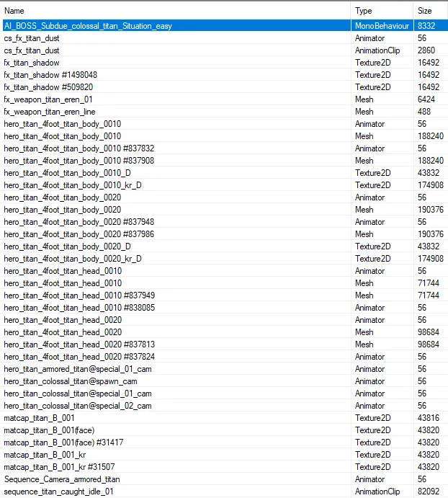Select the fx_weapon_titan_eren_line mesh
The image size is (448, 498).
[50, 112]
